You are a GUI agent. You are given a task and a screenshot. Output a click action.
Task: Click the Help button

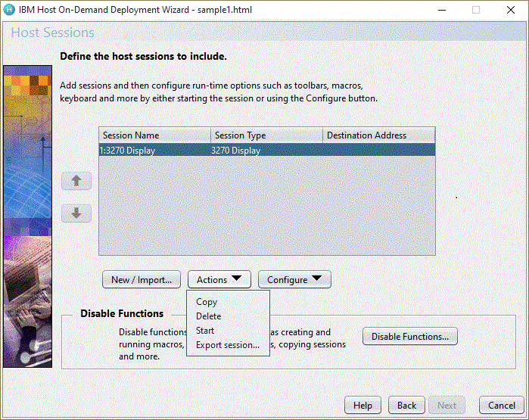(x=363, y=405)
